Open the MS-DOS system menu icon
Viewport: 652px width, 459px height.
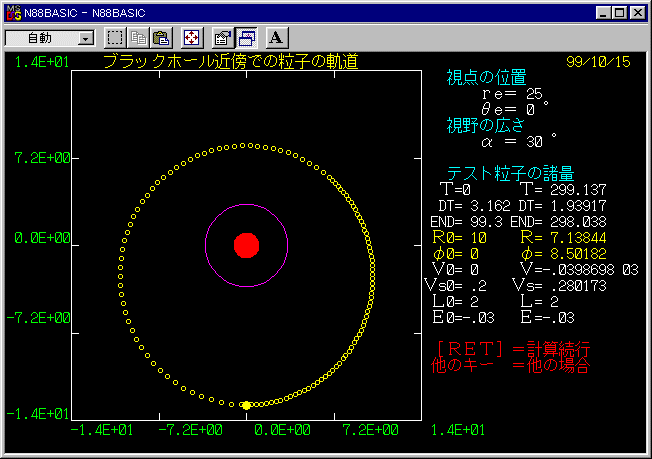[x=13, y=12]
